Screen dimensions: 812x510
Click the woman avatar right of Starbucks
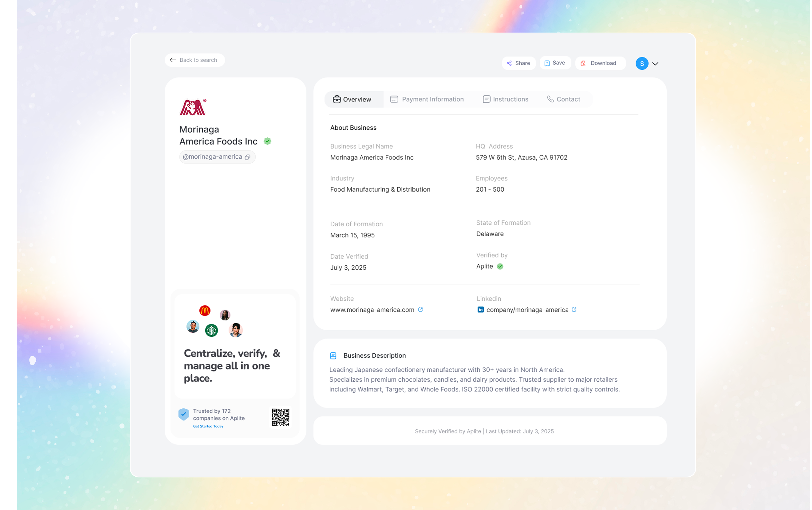(x=236, y=330)
